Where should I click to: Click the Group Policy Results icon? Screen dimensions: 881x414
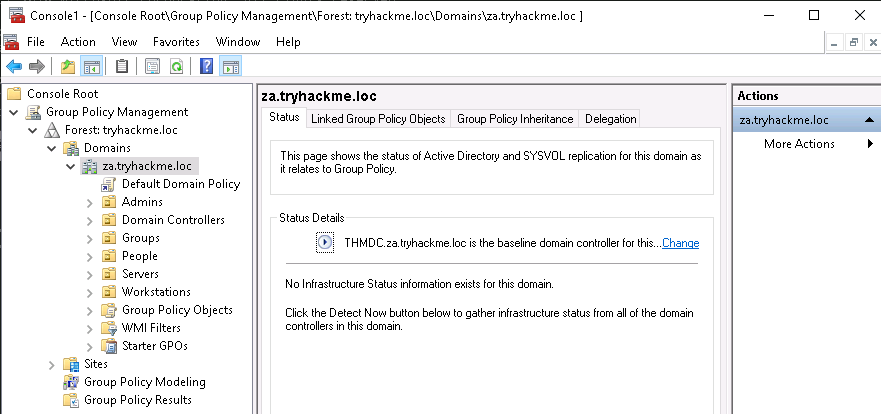coord(71,400)
